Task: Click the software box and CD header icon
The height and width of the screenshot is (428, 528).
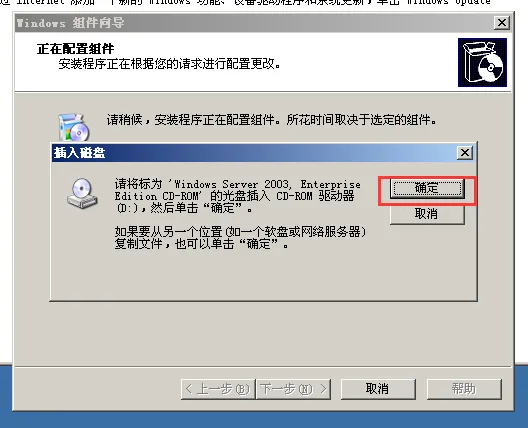Action: coord(482,62)
